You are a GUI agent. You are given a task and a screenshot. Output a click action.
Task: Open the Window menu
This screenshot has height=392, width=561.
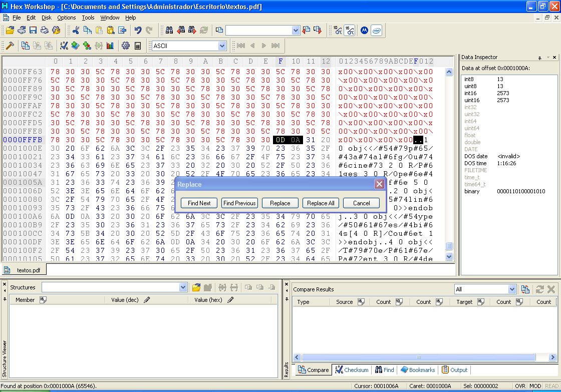[110, 18]
